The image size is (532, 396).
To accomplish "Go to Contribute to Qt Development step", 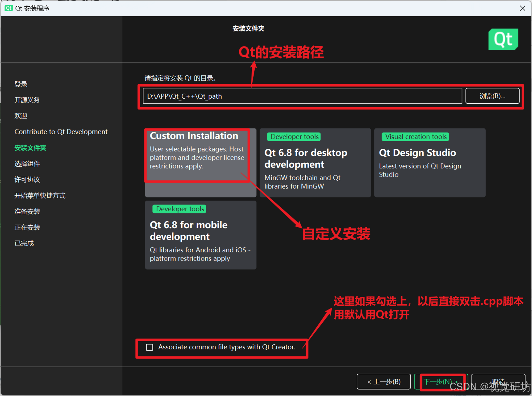I will pyautogui.click(x=61, y=132).
